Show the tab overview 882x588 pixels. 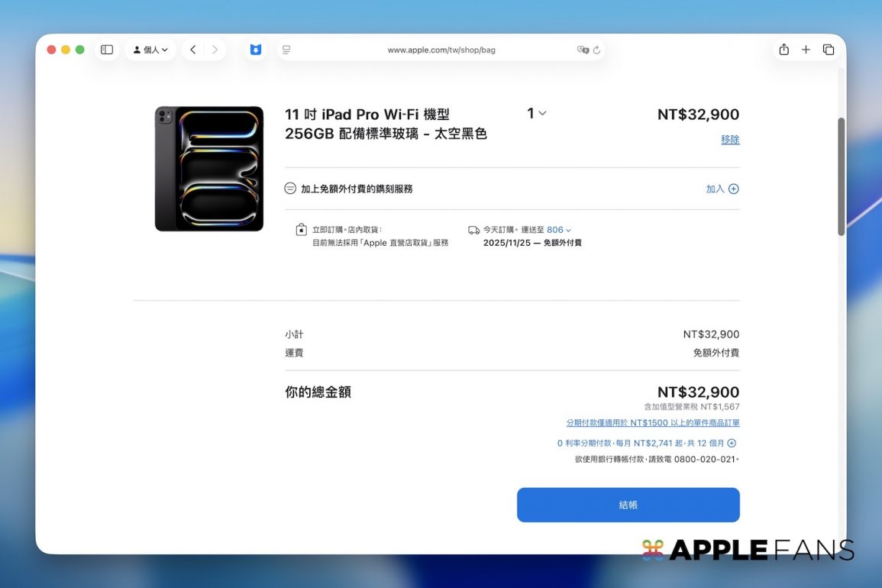point(829,50)
